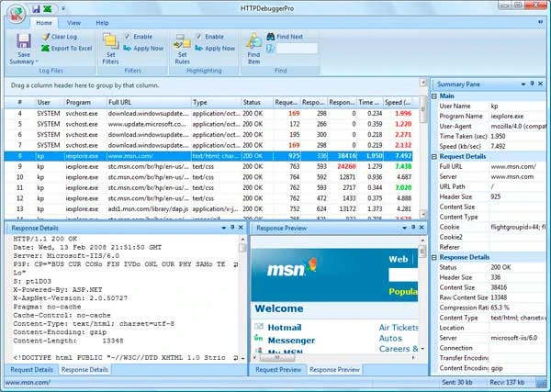Viewport: 551px width, 392px height.
Task: Open the Response Preview panel dropdown arrow
Action: click(404, 228)
